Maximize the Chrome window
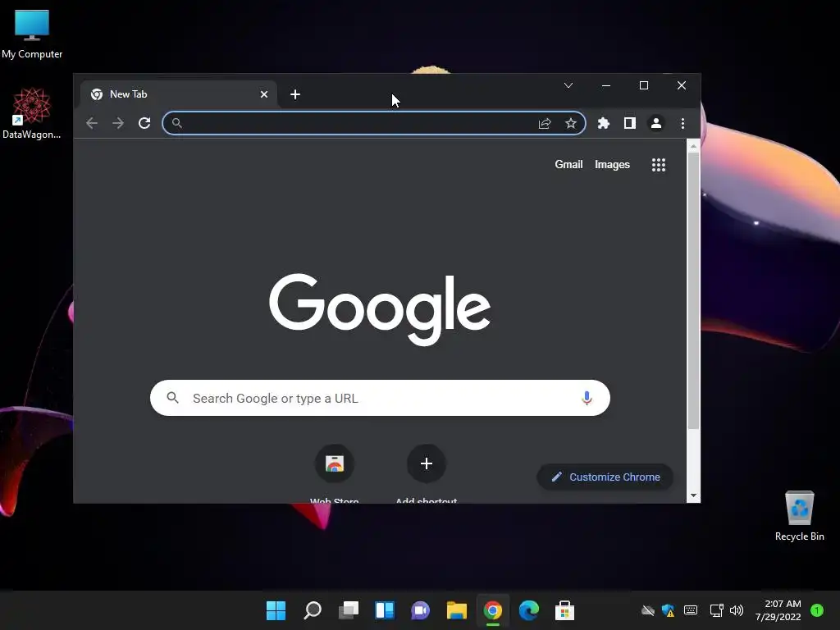This screenshot has width=840, height=630. 644,85
